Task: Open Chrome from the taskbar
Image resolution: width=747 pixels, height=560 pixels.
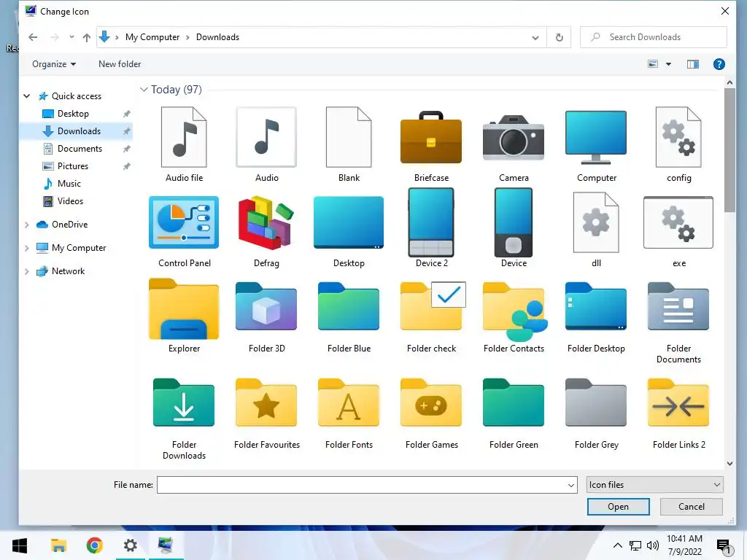Action: [94, 545]
